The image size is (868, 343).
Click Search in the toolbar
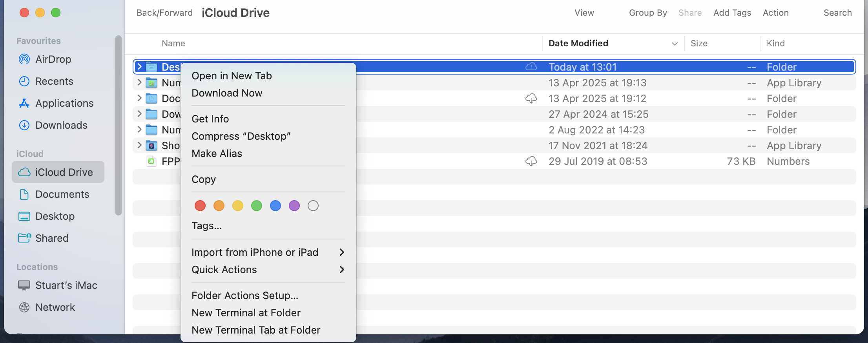click(838, 13)
